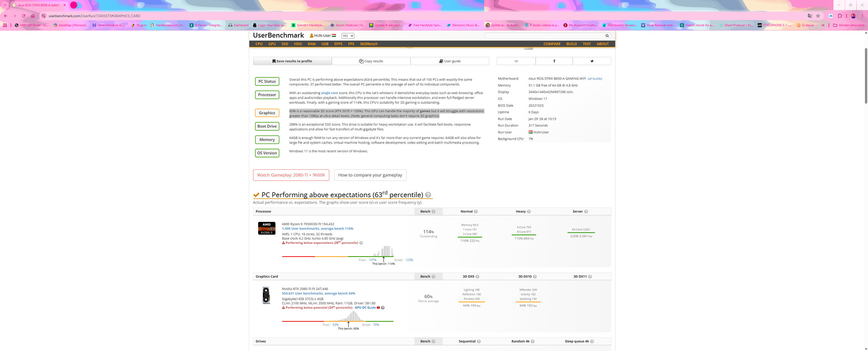Click help icon beside 3D DX11 column
868x351 pixels.
[x=590, y=276]
